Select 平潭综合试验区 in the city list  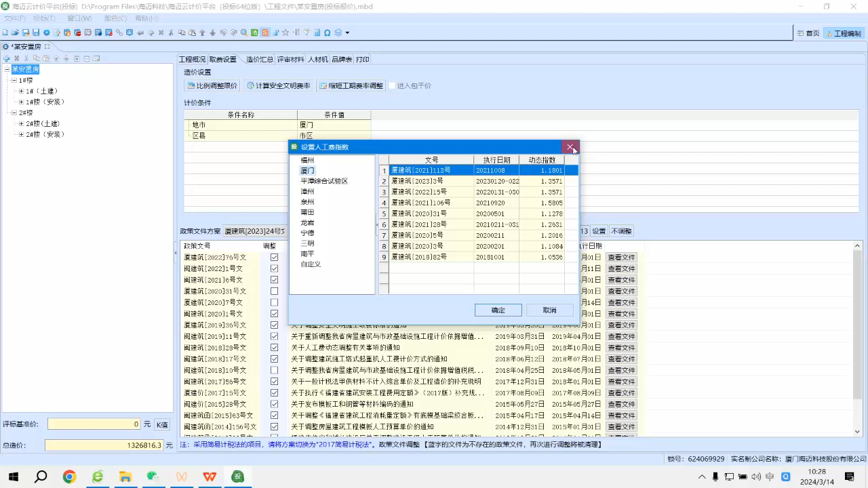click(x=324, y=181)
